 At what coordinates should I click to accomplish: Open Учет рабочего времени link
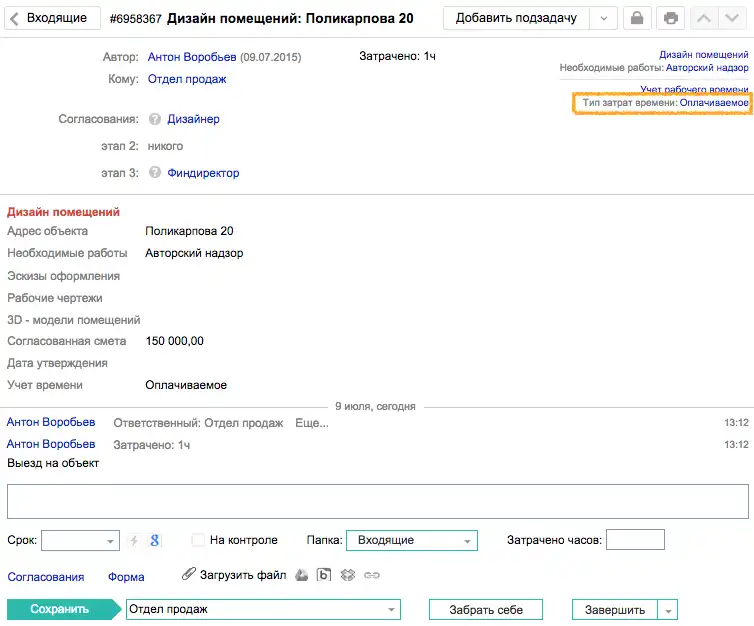point(694,89)
